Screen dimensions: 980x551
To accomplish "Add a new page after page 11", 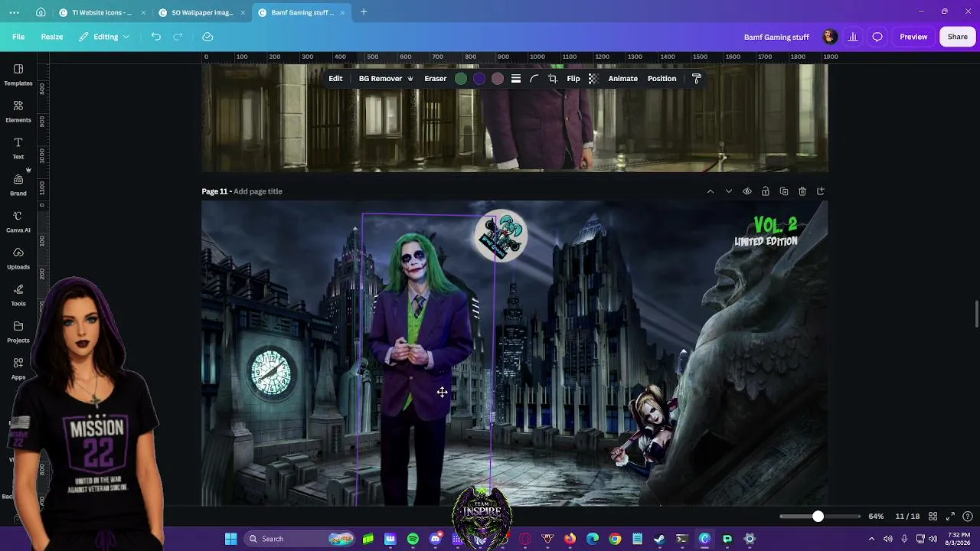I will coord(821,191).
